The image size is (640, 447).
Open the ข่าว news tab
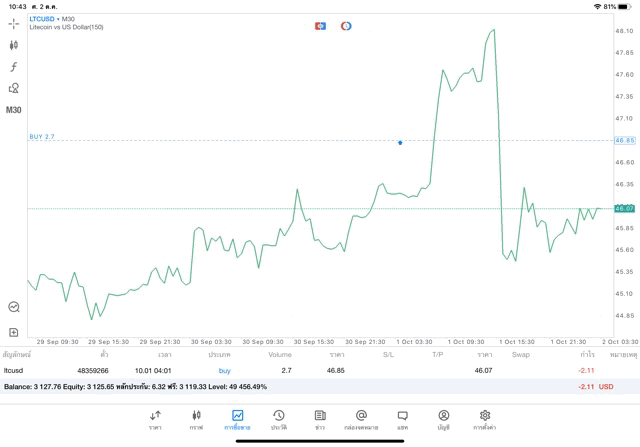click(x=319, y=419)
